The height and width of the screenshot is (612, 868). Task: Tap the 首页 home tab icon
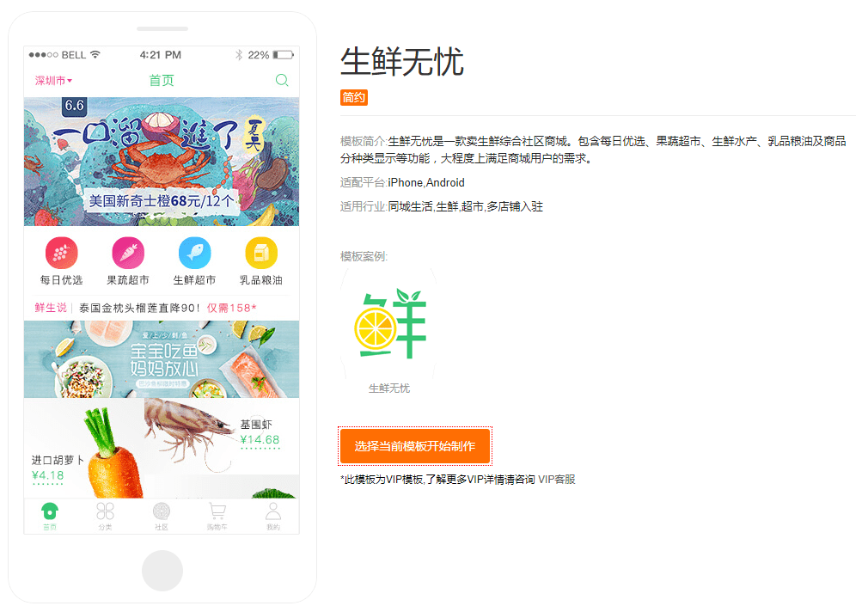(50, 511)
